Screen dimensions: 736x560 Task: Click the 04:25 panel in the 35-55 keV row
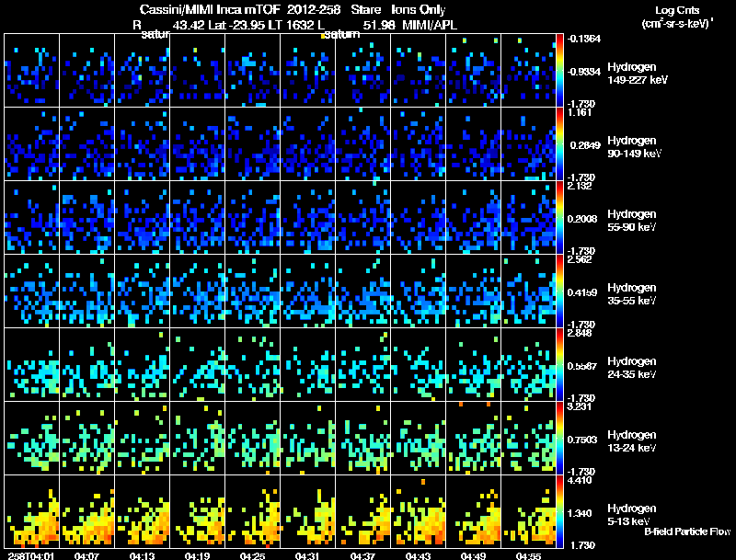[252, 291]
